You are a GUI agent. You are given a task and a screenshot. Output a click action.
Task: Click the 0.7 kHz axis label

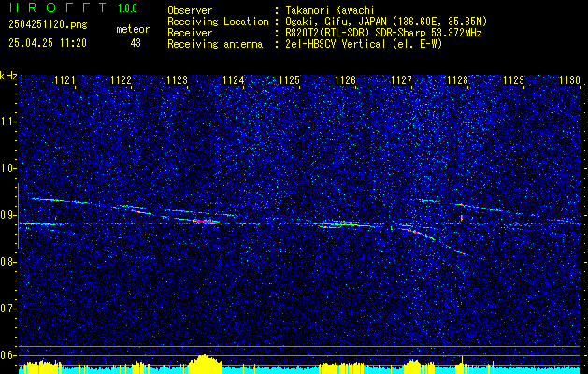coord(7,309)
